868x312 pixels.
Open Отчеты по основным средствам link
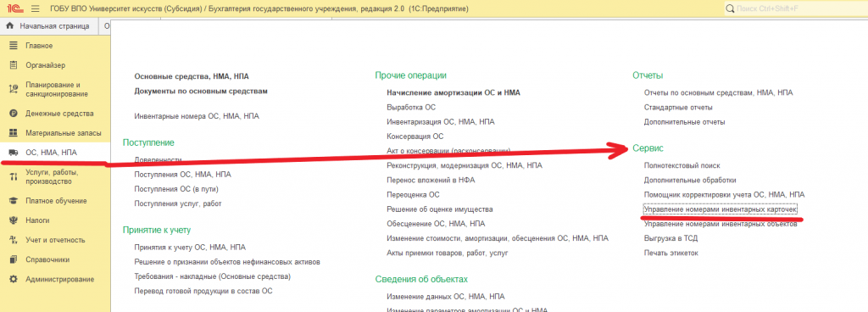point(718,92)
